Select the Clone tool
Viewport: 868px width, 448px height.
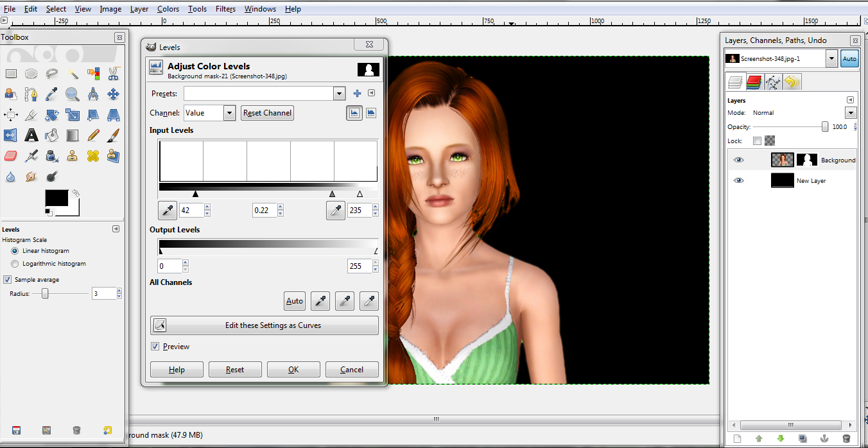[x=73, y=156]
